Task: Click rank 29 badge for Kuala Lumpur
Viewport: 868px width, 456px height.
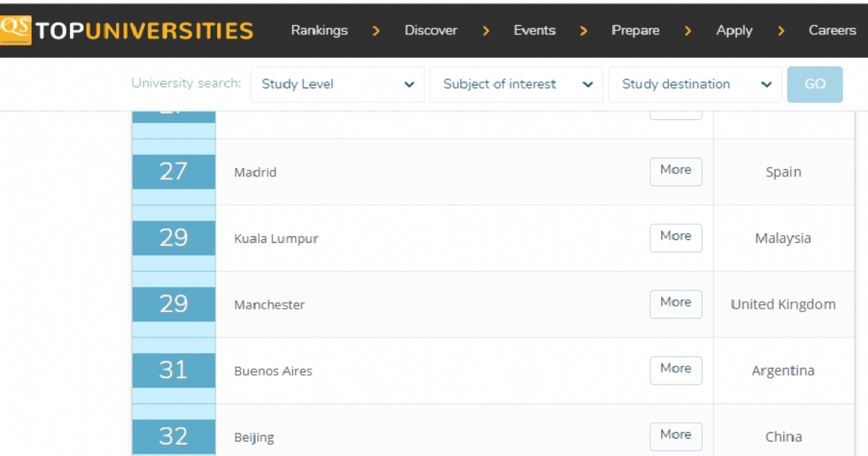Action: [174, 238]
